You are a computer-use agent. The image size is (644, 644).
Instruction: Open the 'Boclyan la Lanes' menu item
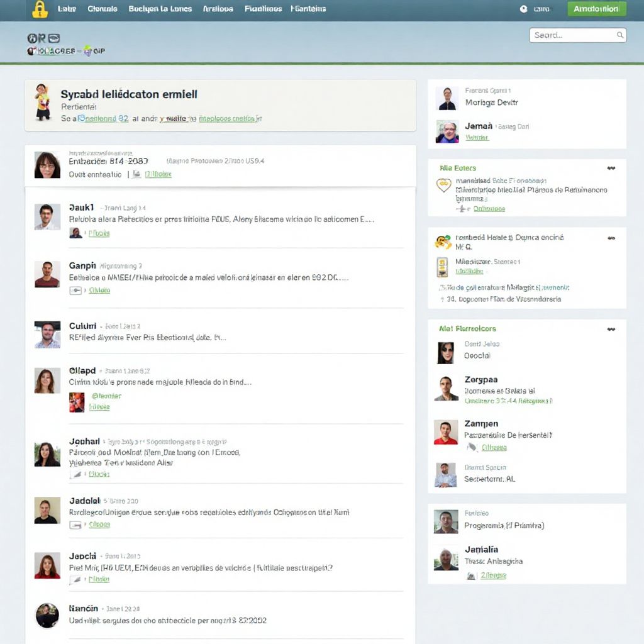(160, 9)
